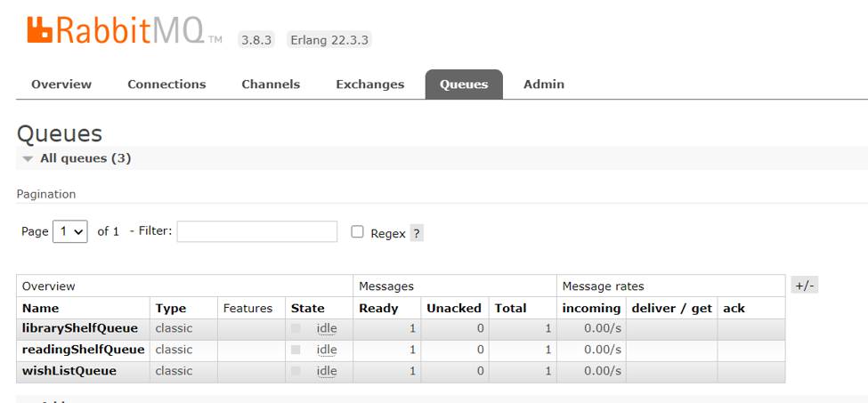Click the state indicator square for libraryShelfQueue
868x403 pixels.
(296, 328)
